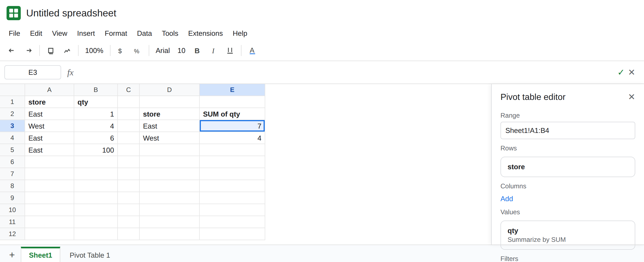
Task: Click the cell containing 100
Action: tap(96, 150)
